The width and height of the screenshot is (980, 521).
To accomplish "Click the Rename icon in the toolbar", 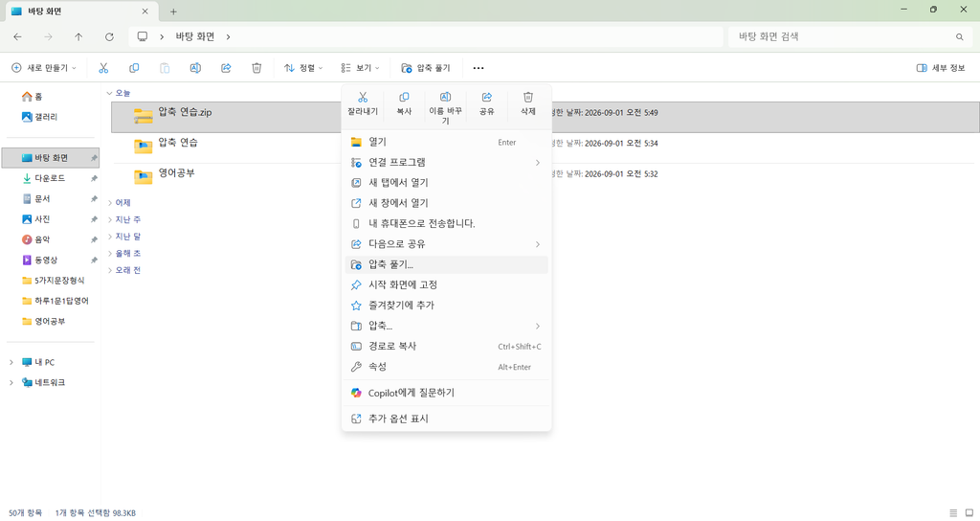I will (195, 68).
